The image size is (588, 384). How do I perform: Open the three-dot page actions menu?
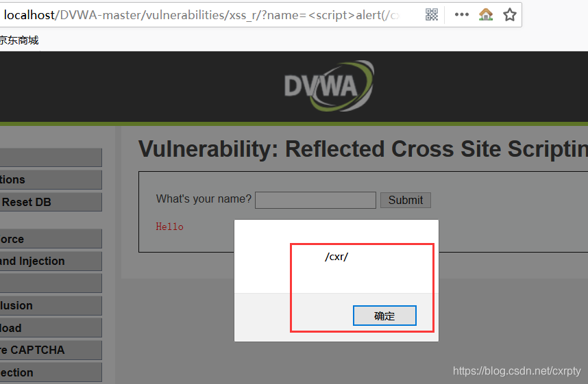click(462, 14)
